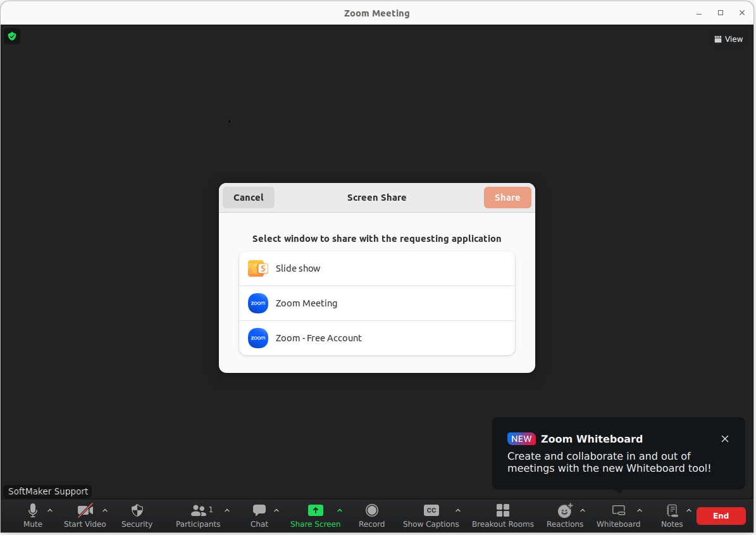The height and width of the screenshot is (535, 756).
Task: Click the Start Video camera icon
Action: pyautogui.click(x=85, y=510)
